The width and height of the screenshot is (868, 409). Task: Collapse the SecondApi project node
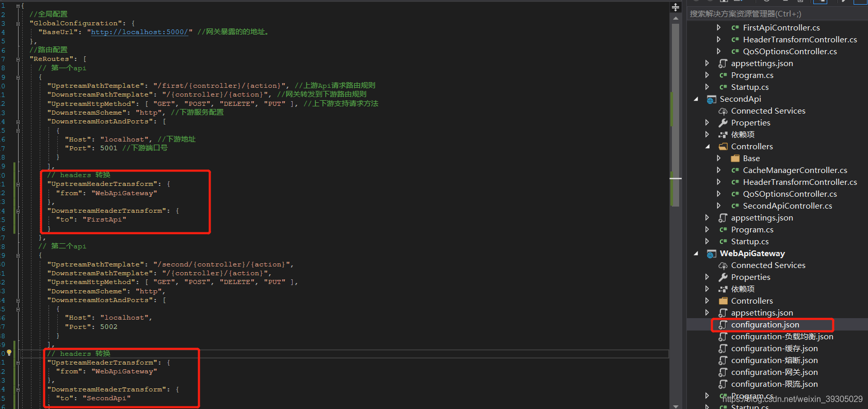pos(696,99)
